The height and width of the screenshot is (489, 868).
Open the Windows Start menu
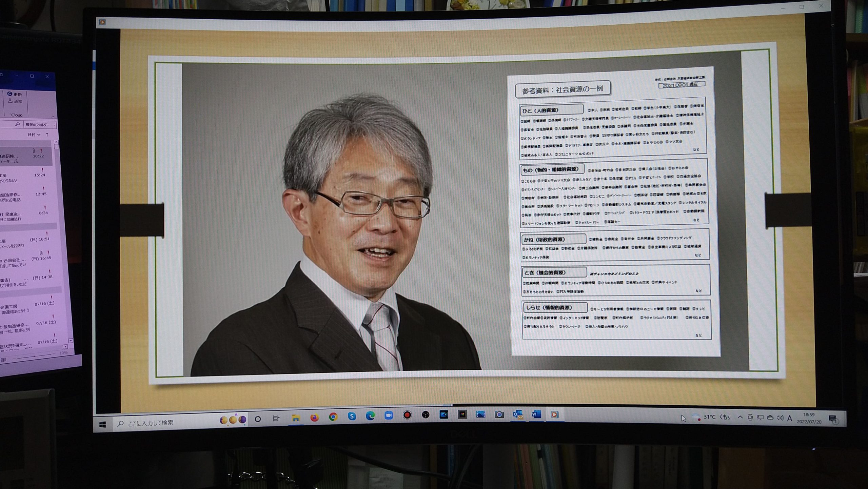(103, 424)
